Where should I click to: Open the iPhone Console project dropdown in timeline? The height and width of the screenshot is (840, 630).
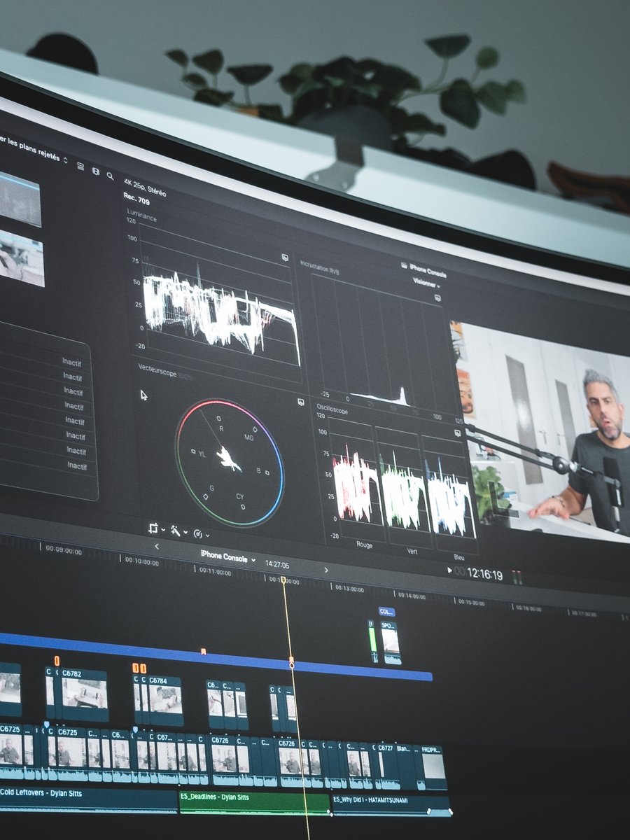(227, 557)
